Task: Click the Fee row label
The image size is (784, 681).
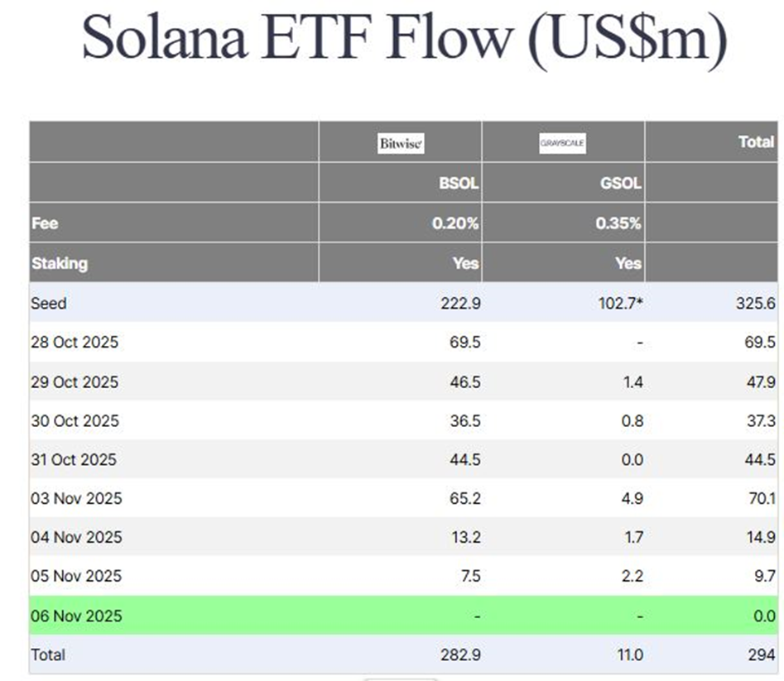Action: point(45,223)
